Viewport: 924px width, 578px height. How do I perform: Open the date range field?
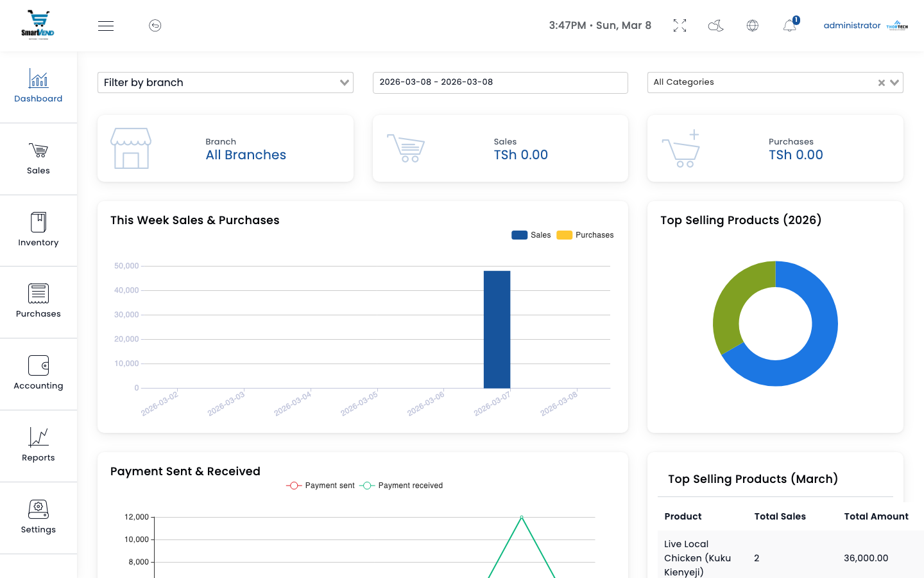tap(501, 83)
